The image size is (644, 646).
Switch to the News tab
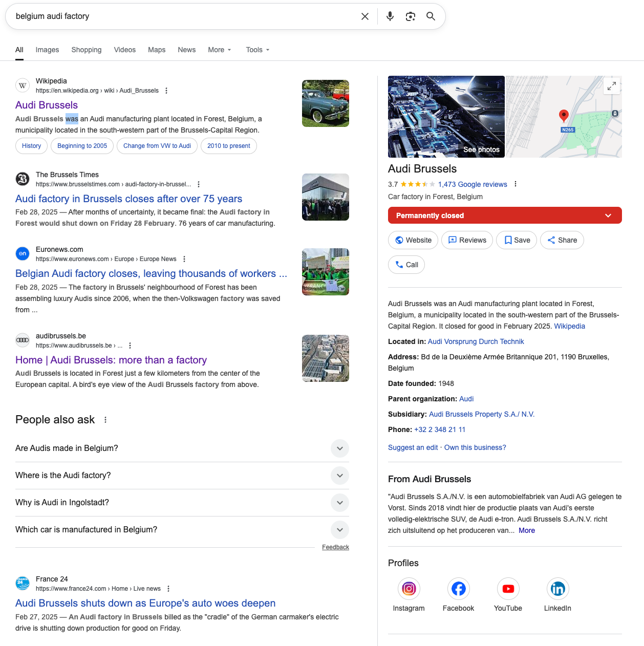pyautogui.click(x=187, y=50)
